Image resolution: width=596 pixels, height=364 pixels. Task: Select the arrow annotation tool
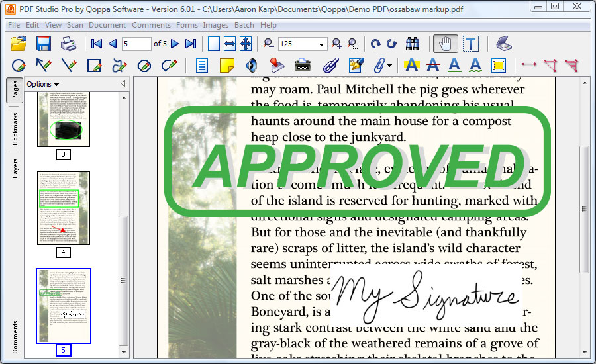(43, 66)
